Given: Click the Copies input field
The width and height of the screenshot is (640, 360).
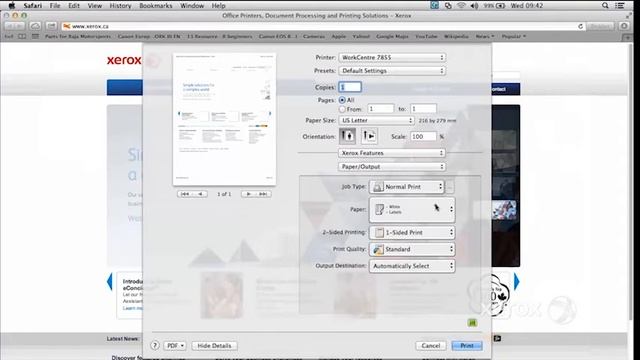Looking at the screenshot, I should click(350, 87).
